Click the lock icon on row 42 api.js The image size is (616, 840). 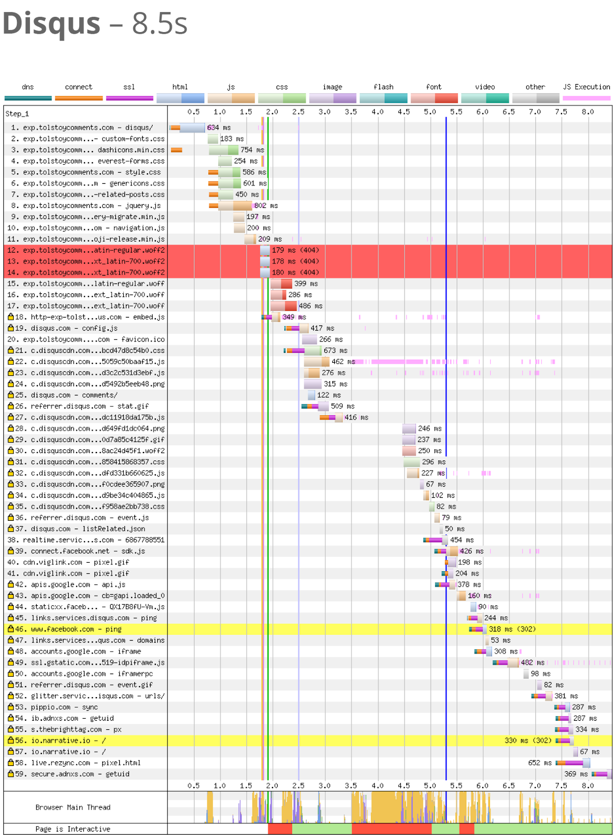[10, 584]
